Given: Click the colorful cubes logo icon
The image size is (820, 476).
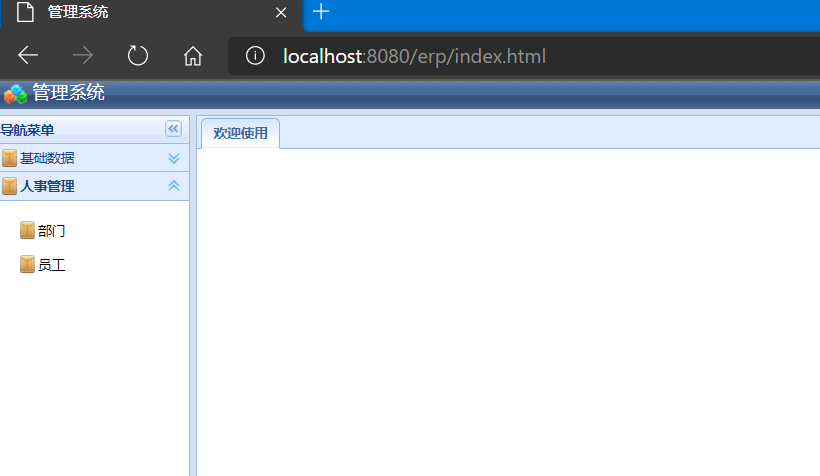Looking at the screenshot, I should click(15, 94).
